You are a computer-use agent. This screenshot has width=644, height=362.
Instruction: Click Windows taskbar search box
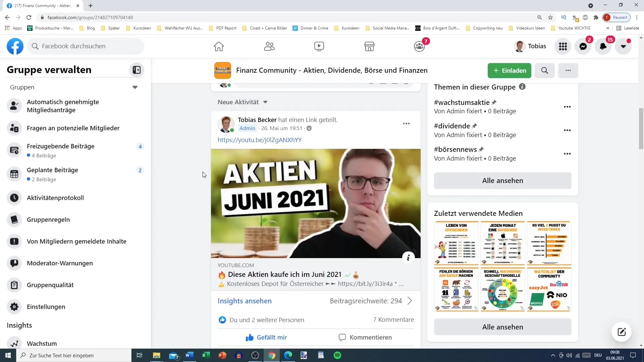tap(74, 355)
